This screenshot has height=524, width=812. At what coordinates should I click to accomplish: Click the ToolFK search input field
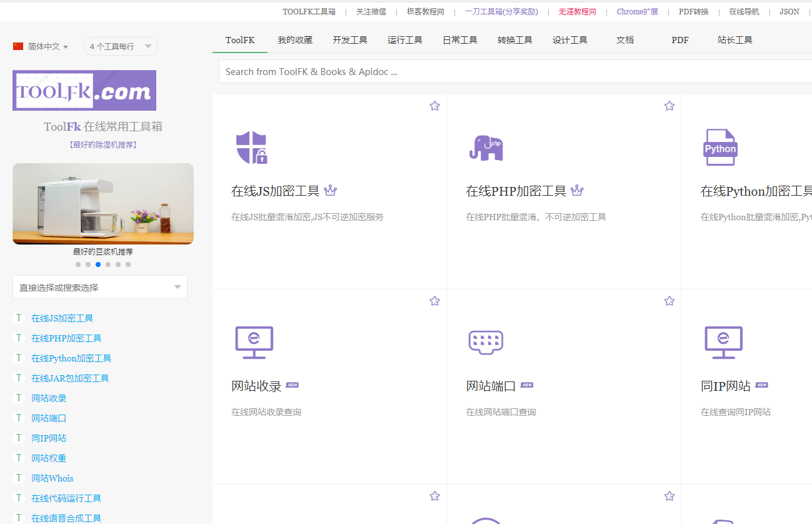point(513,71)
